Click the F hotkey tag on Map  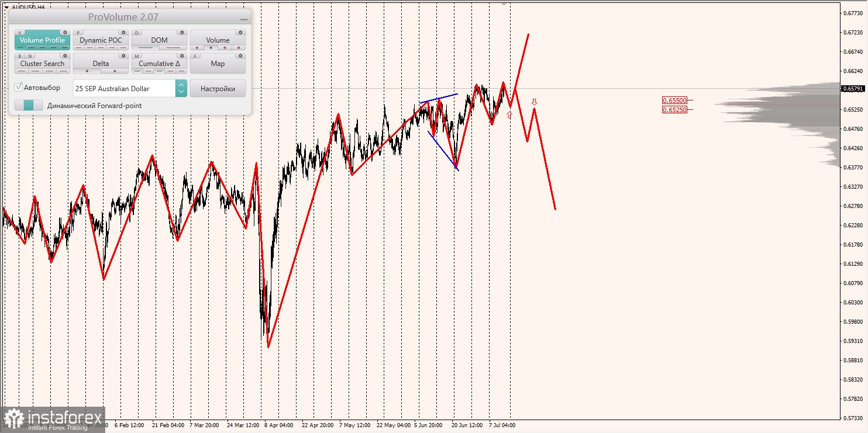(x=195, y=56)
